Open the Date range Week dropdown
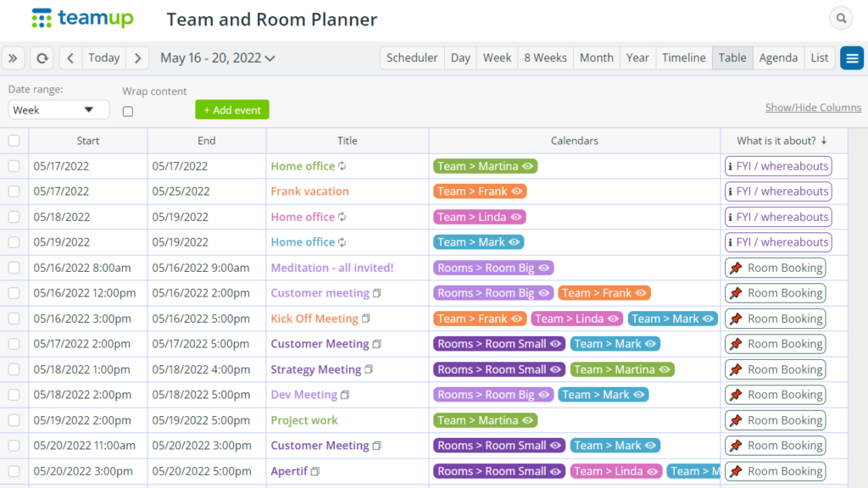This screenshot has width=868, height=488. [x=58, y=110]
